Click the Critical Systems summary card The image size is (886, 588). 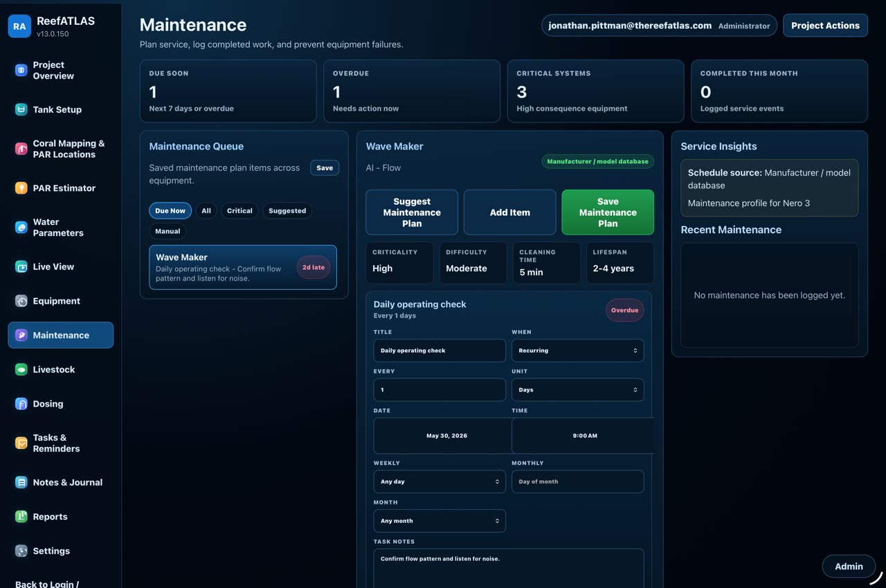595,91
